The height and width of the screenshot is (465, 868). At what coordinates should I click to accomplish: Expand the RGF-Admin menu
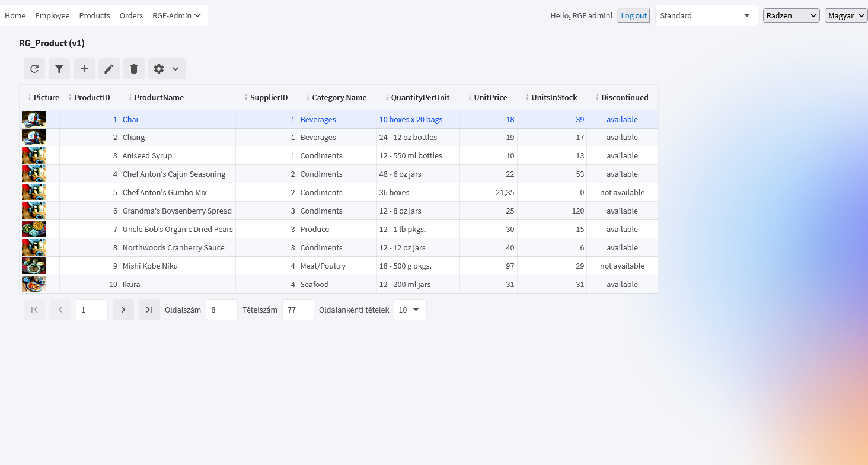[x=177, y=16]
